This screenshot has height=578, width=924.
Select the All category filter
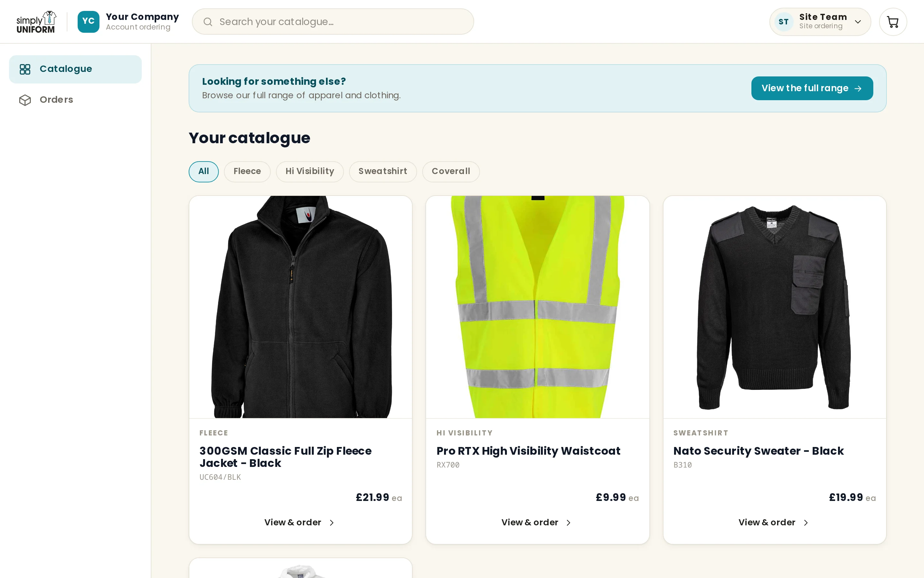click(x=203, y=172)
